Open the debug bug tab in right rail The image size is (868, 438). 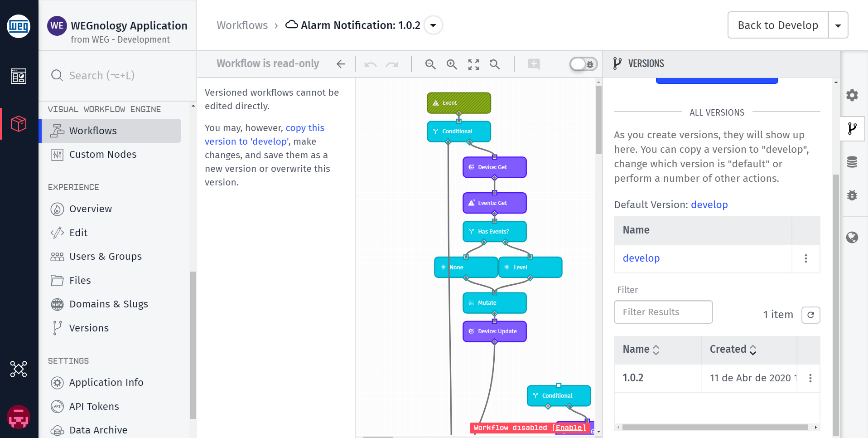852,195
